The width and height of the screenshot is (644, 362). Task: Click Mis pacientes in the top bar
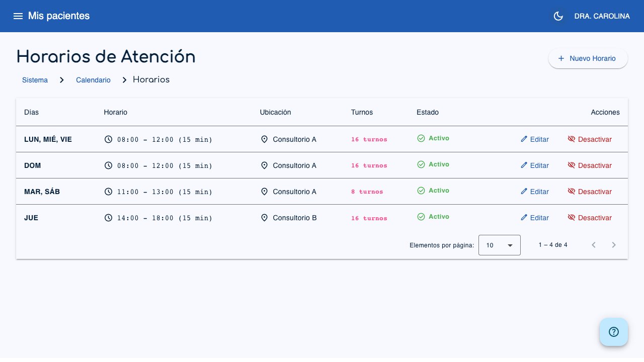(58, 16)
